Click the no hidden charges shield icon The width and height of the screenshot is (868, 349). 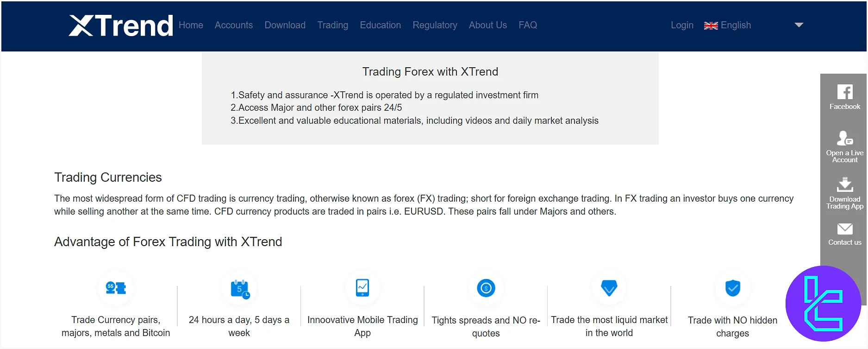click(x=733, y=288)
